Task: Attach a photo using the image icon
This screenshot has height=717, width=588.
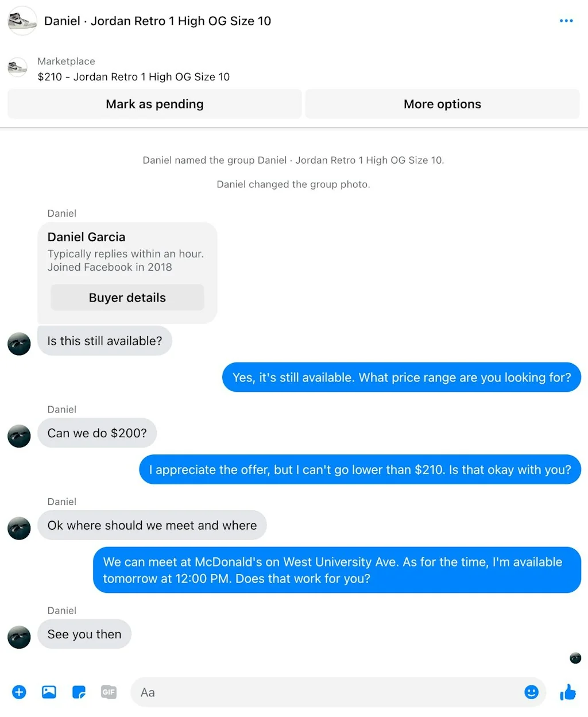Action: coord(49,692)
